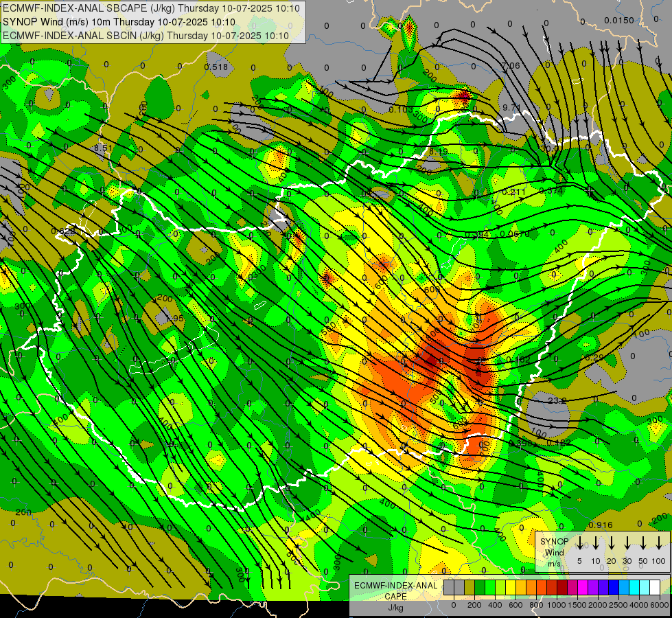The image size is (672, 618).
Task: Click the 1500 tick label on CAPE scale
Action: (577, 605)
